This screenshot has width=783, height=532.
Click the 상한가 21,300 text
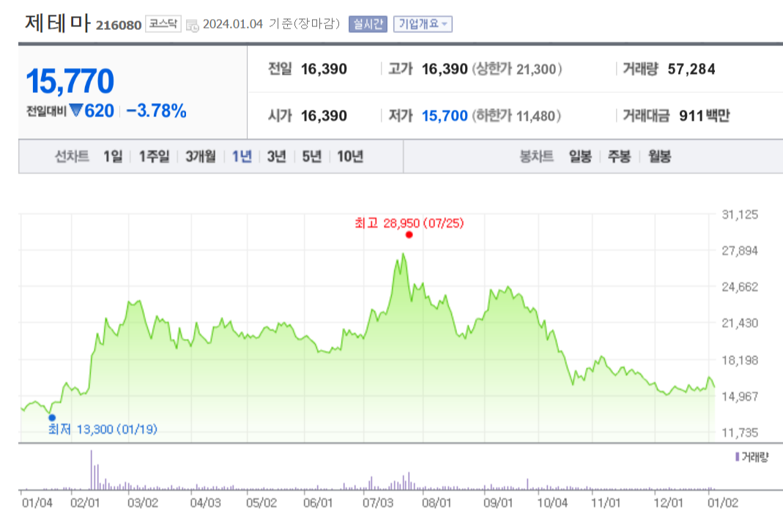[x=517, y=69]
